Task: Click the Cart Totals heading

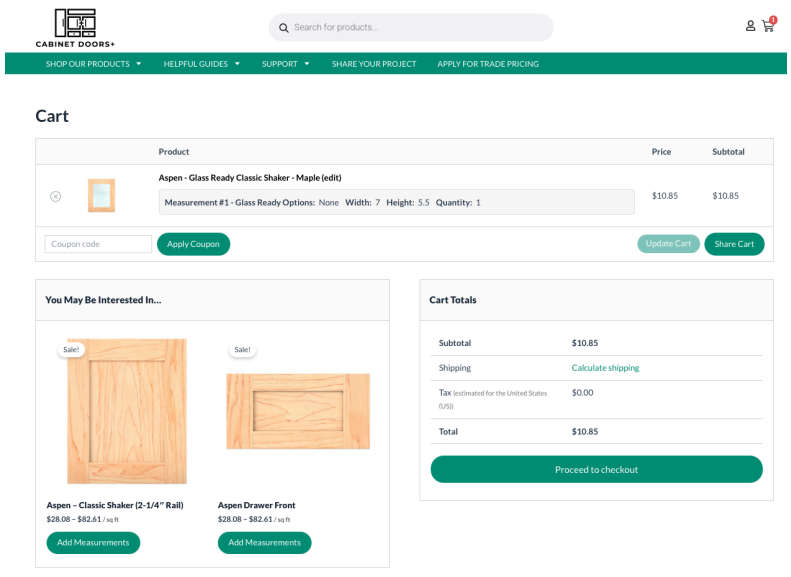Action: tap(453, 300)
